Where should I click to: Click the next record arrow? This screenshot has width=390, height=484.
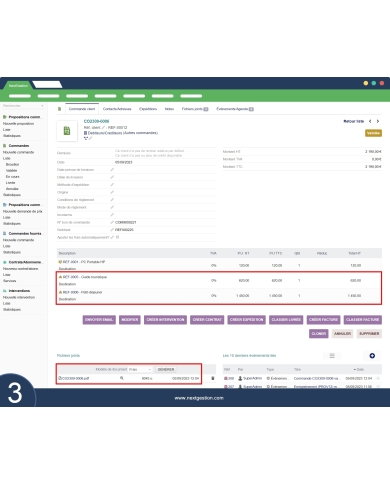click(378, 121)
